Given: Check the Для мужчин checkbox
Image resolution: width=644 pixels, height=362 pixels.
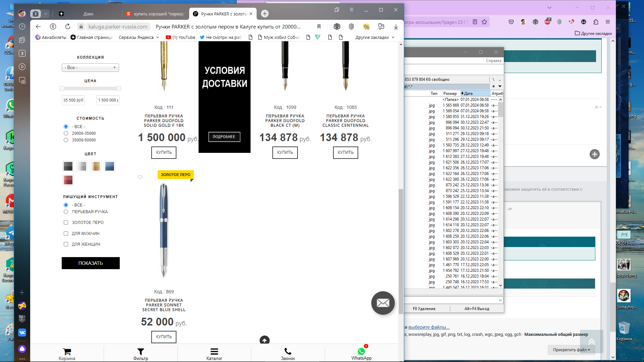Looking at the screenshot, I should point(66,234).
